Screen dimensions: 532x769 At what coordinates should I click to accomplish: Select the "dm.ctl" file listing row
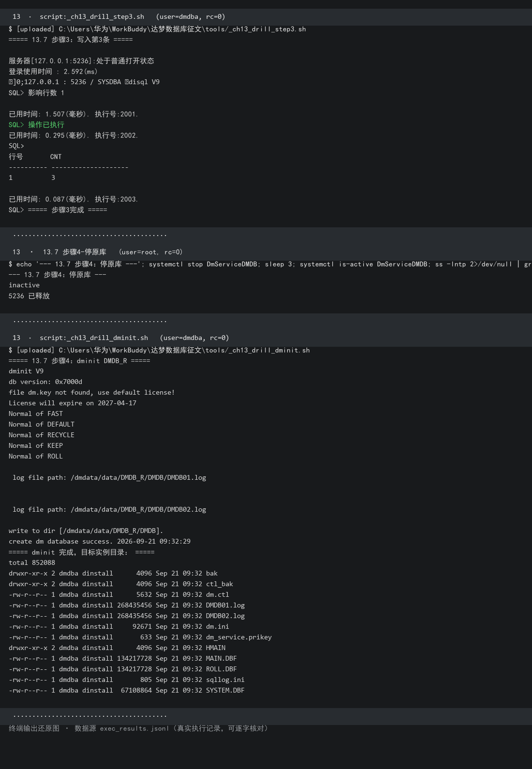[x=119, y=594]
